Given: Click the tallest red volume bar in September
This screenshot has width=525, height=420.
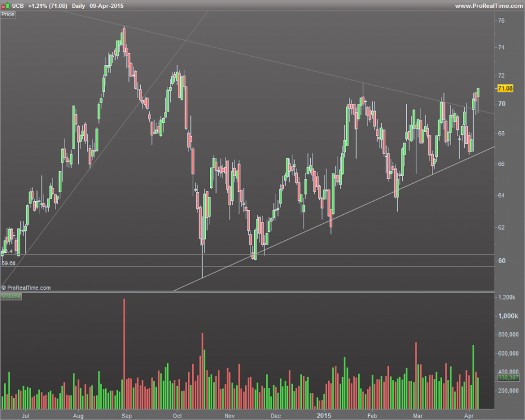Looking at the screenshot, I should [124, 354].
